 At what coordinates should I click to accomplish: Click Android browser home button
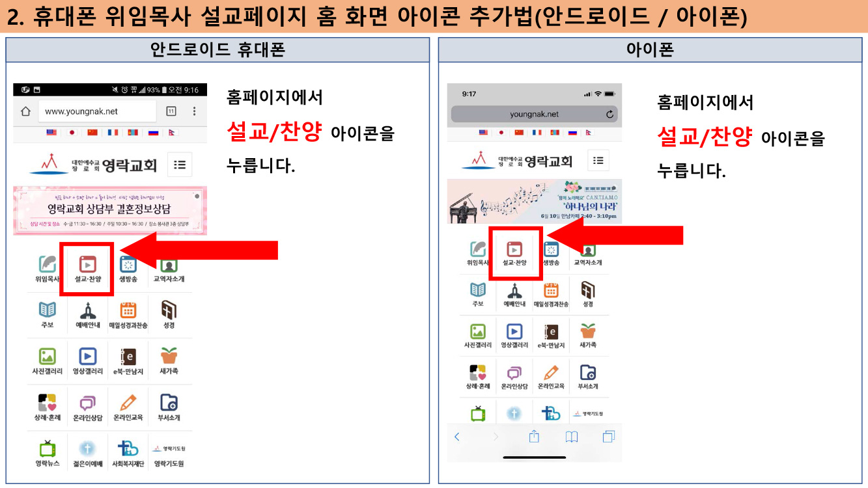click(x=26, y=111)
